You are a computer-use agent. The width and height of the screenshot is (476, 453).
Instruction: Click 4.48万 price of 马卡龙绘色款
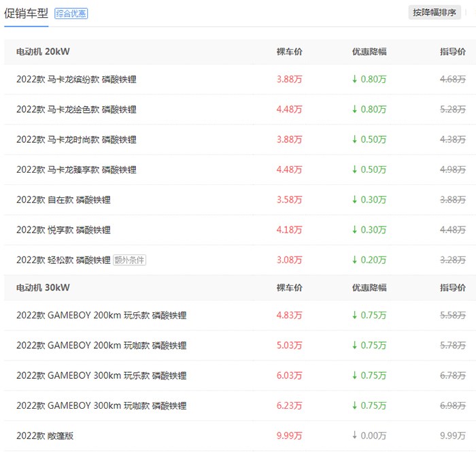point(289,110)
